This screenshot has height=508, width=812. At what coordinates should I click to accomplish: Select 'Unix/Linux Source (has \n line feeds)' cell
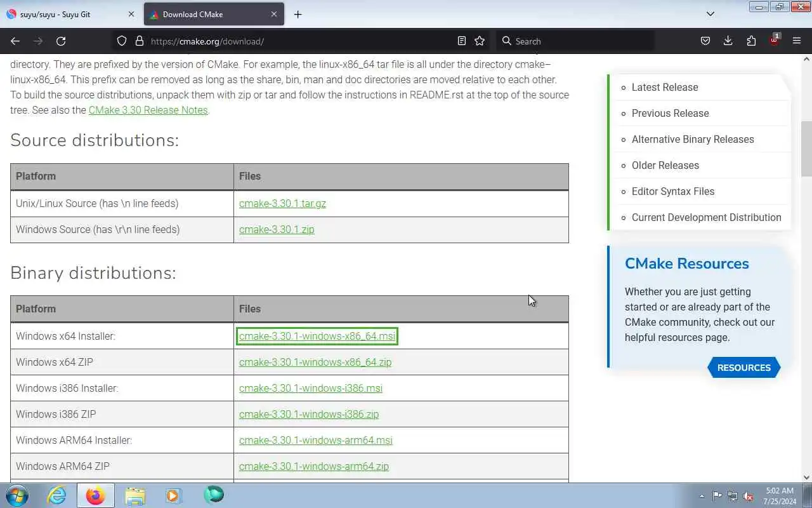pos(122,203)
